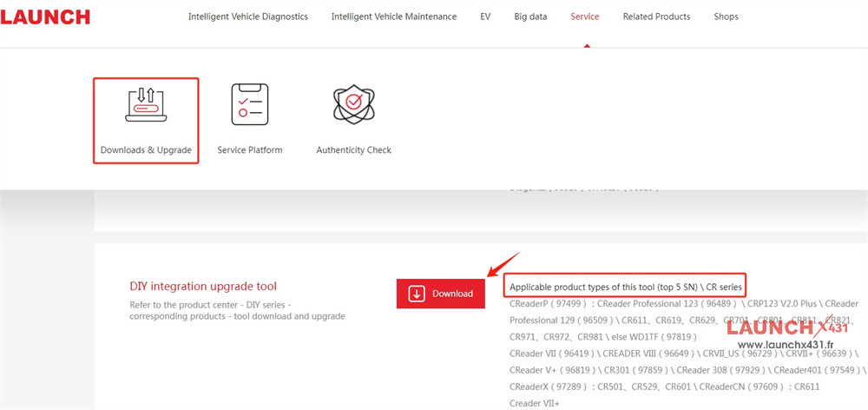Open the Related Products menu
This screenshot has height=410, width=868.
[656, 17]
